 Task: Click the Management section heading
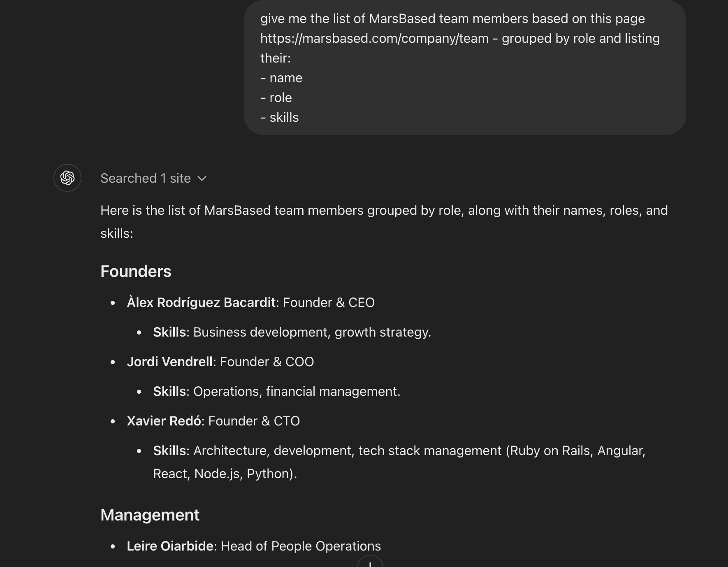click(x=150, y=515)
